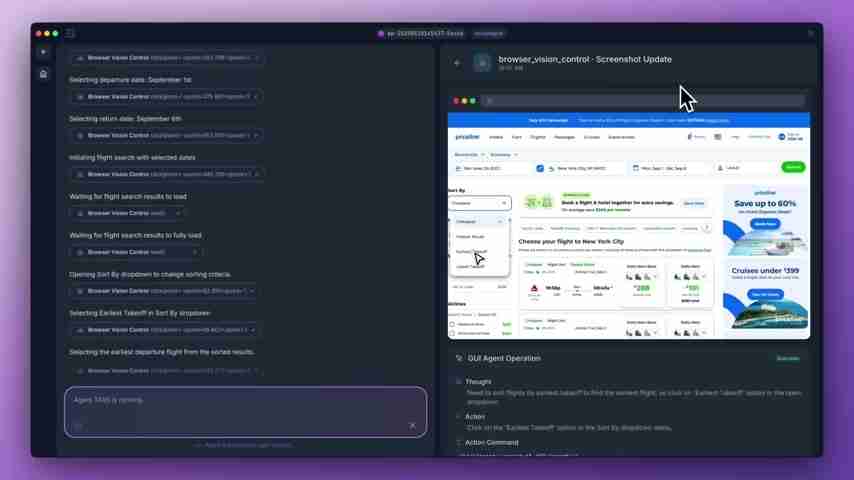Click the Success status badge
Screen dimensions: 854x480
coord(788,359)
